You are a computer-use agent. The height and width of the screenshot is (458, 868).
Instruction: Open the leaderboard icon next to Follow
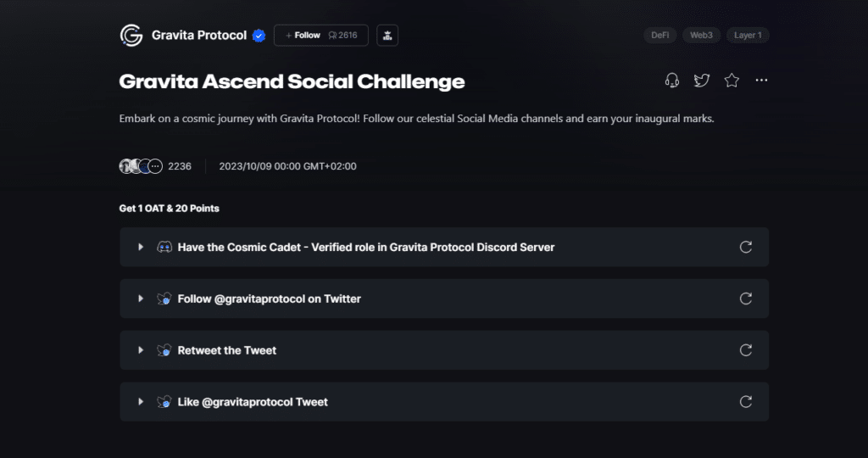click(x=387, y=36)
